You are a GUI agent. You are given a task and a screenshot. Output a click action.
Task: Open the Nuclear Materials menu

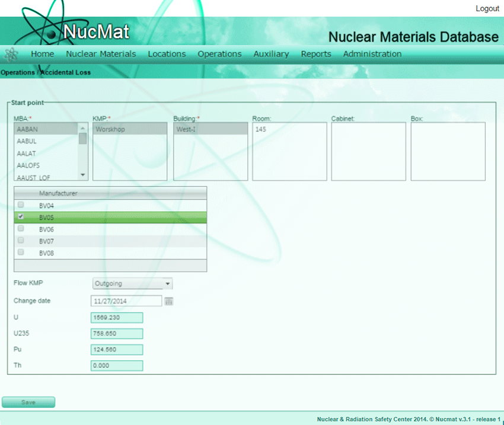click(101, 54)
